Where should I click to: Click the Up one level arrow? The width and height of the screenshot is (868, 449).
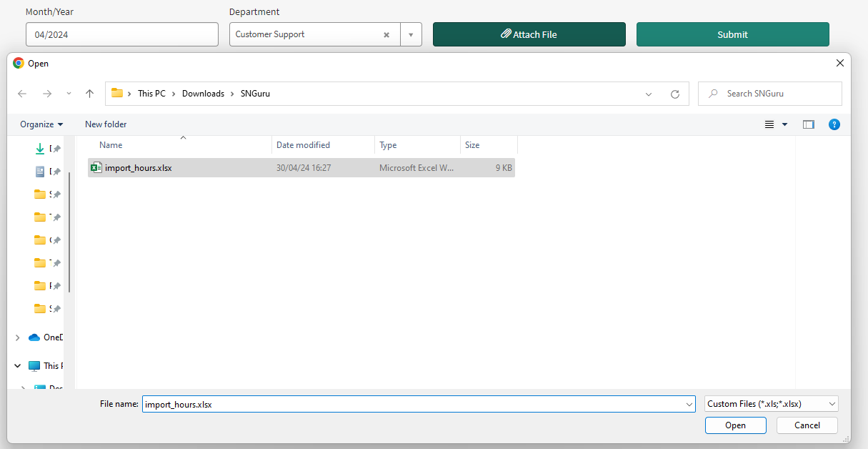pos(89,94)
